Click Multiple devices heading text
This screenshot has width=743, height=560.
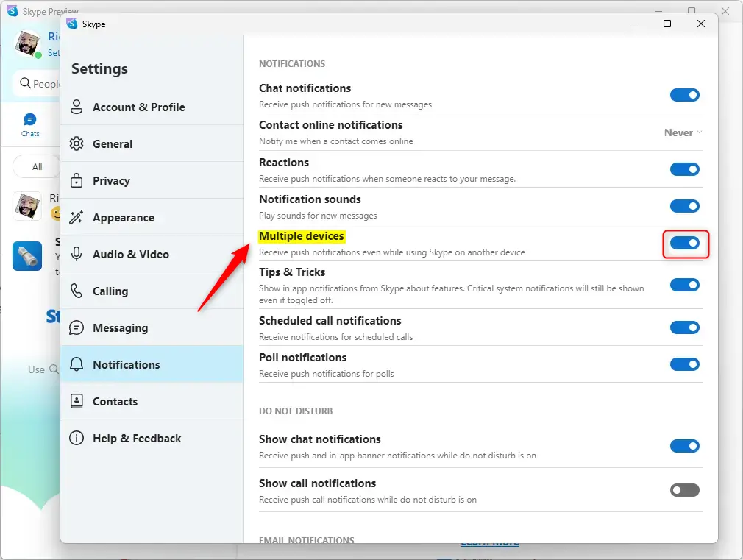click(x=302, y=236)
